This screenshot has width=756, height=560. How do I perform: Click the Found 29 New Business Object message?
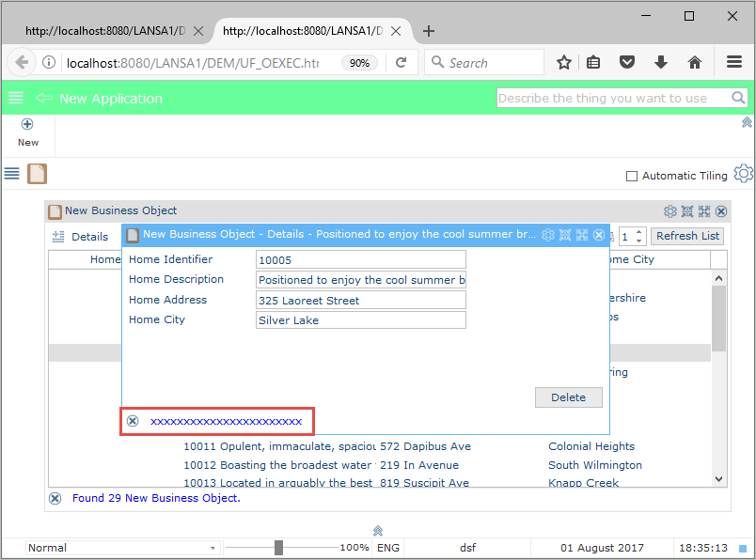(x=156, y=498)
